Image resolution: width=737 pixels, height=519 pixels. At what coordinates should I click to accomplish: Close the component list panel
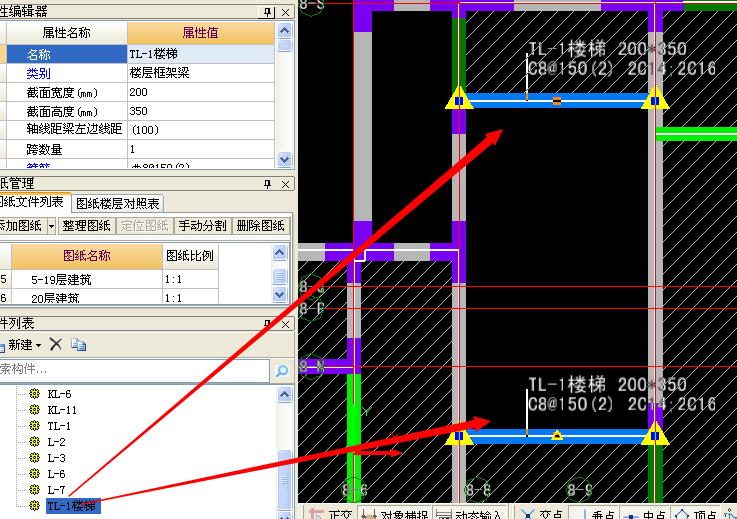coord(285,324)
